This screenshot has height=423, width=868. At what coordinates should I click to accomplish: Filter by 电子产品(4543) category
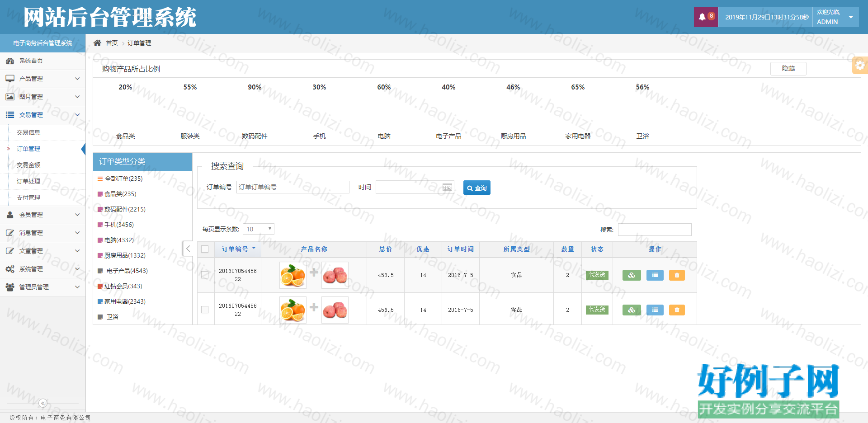pos(127,271)
